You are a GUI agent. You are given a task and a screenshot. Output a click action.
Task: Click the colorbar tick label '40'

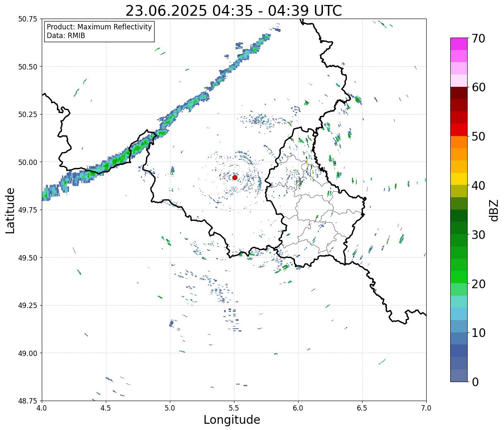pos(478,185)
